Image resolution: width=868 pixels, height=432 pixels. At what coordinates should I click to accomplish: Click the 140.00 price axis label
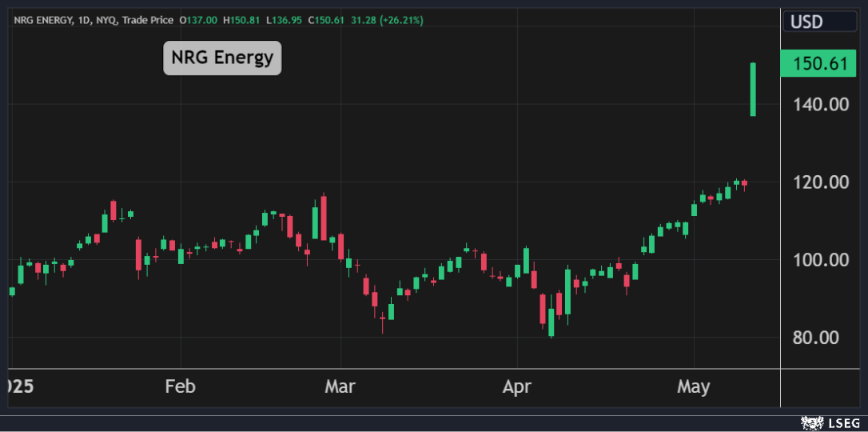click(821, 104)
